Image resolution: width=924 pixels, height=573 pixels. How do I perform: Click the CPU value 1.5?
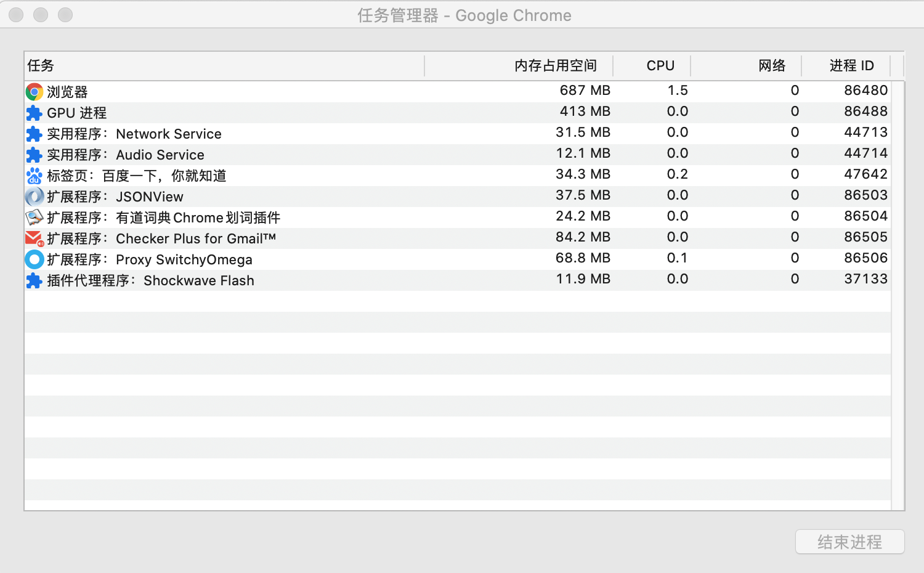(678, 91)
